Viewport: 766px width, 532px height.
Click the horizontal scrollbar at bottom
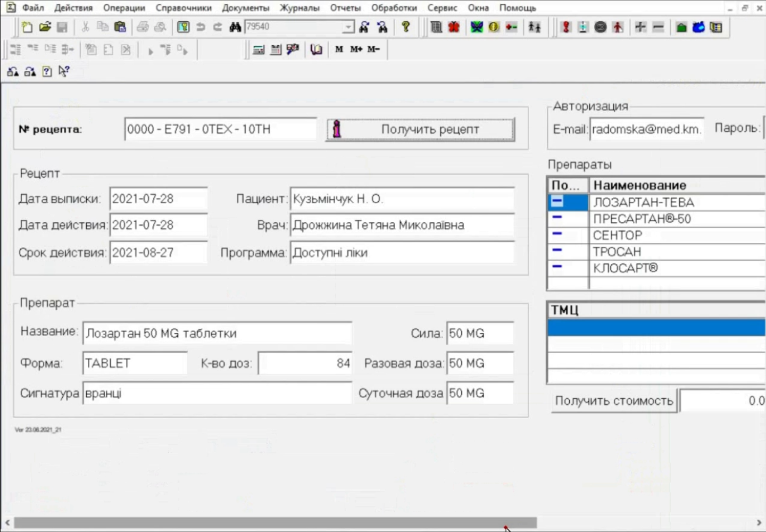[275, 522]
